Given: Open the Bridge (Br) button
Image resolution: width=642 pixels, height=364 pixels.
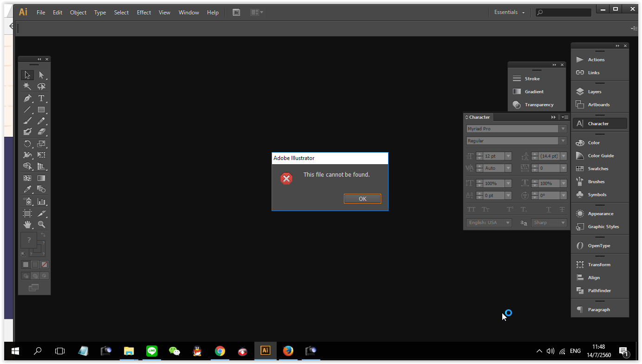Looking at the screenshot, I should [236, 13].
